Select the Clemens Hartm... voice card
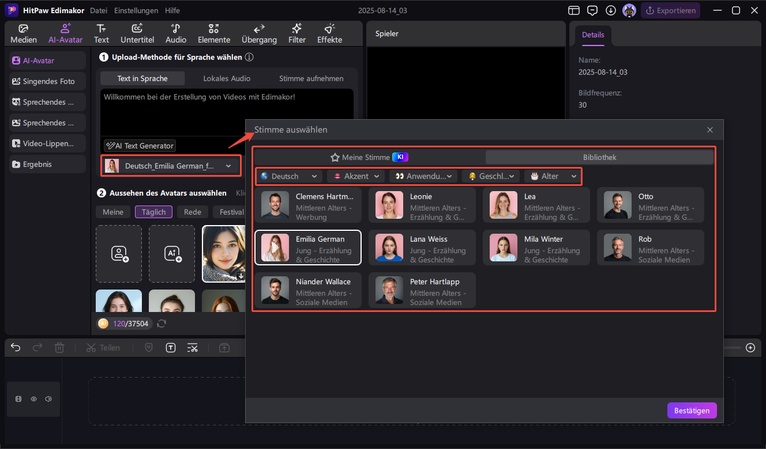Viewport: 766px width, 449px height. [x=308, y=205]
